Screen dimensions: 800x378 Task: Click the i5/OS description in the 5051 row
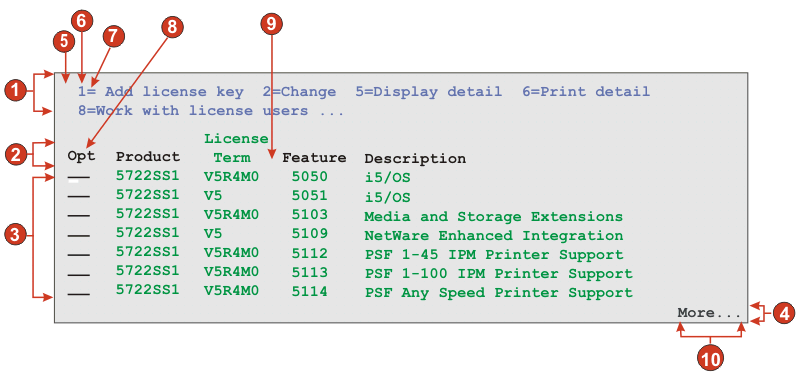[x=387, y=197]
